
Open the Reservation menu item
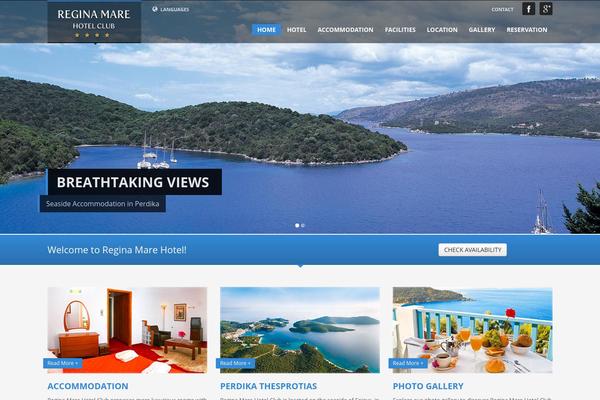[527, 29]
